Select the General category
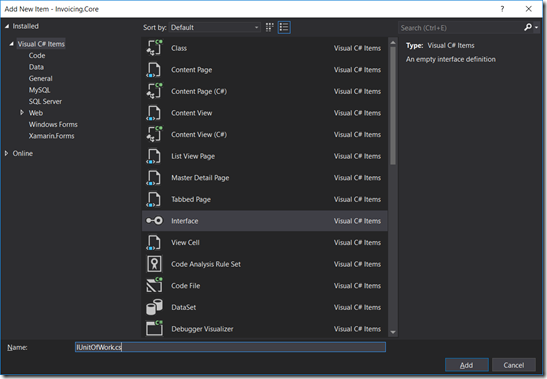 (x=40, y=79)
